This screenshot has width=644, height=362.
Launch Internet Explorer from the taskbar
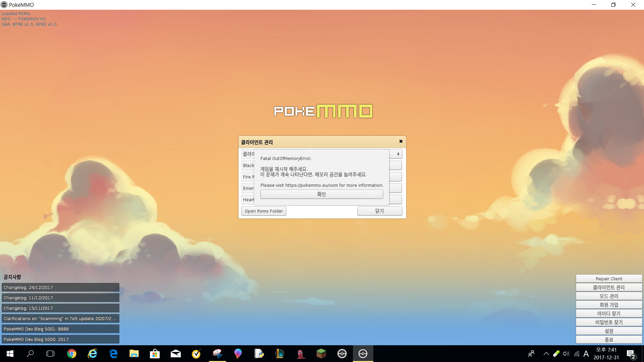[92, 354]
